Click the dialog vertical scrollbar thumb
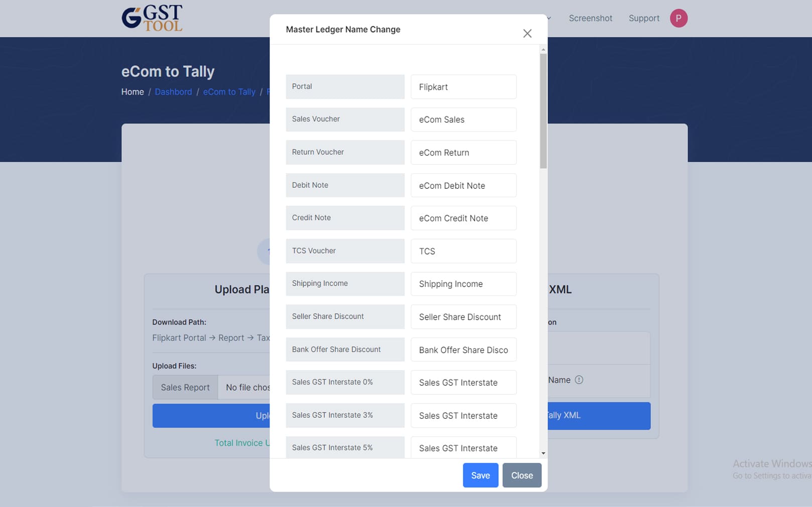812x507 pixels. click(x=543, y=111)
